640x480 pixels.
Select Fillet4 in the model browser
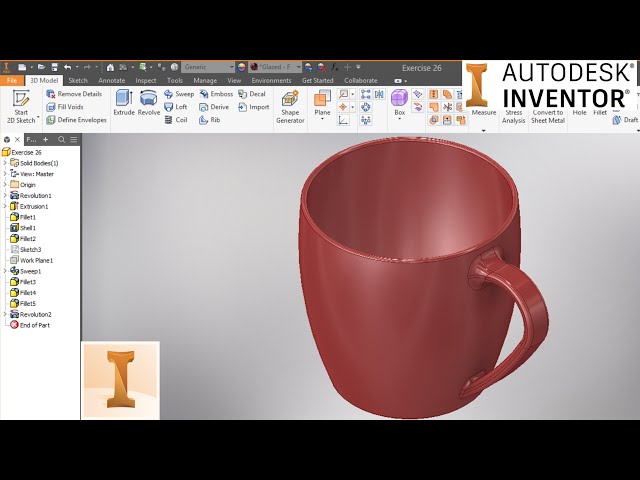coord(23,293)
